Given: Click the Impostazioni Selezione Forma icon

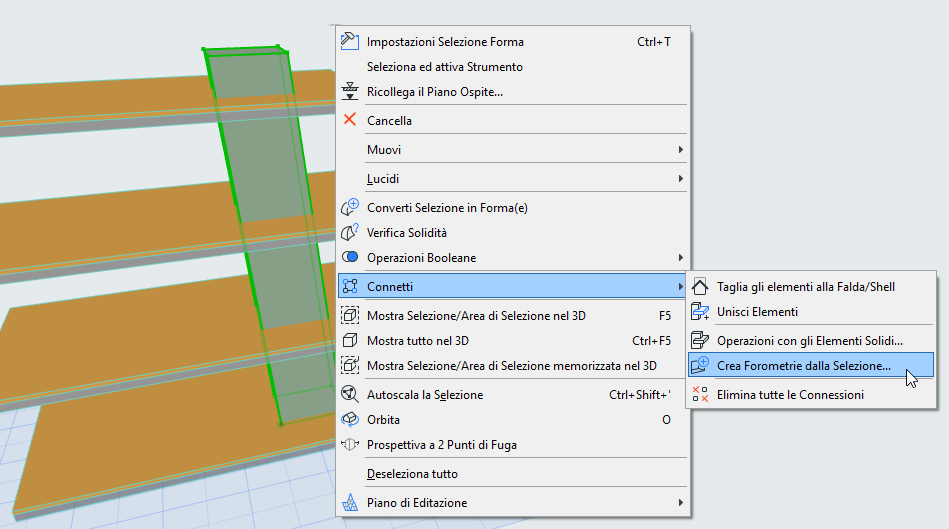Looking at the screenshot, I should (350, 41).
